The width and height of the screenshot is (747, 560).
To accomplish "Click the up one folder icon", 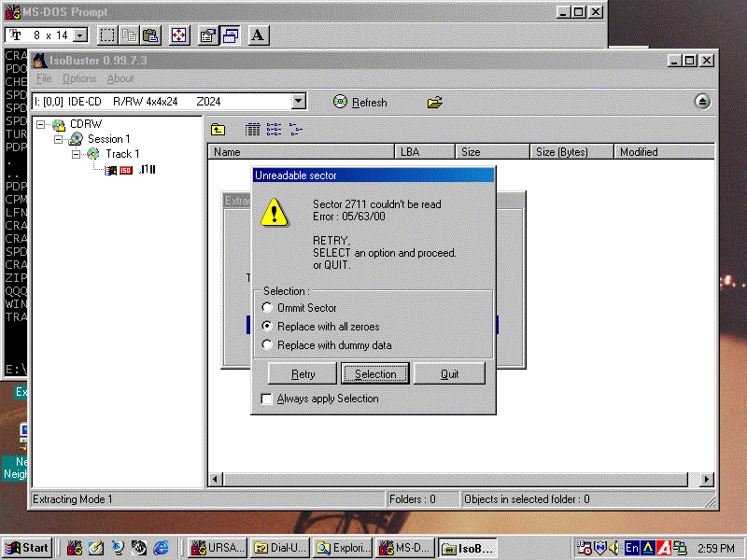I will 218,129.
